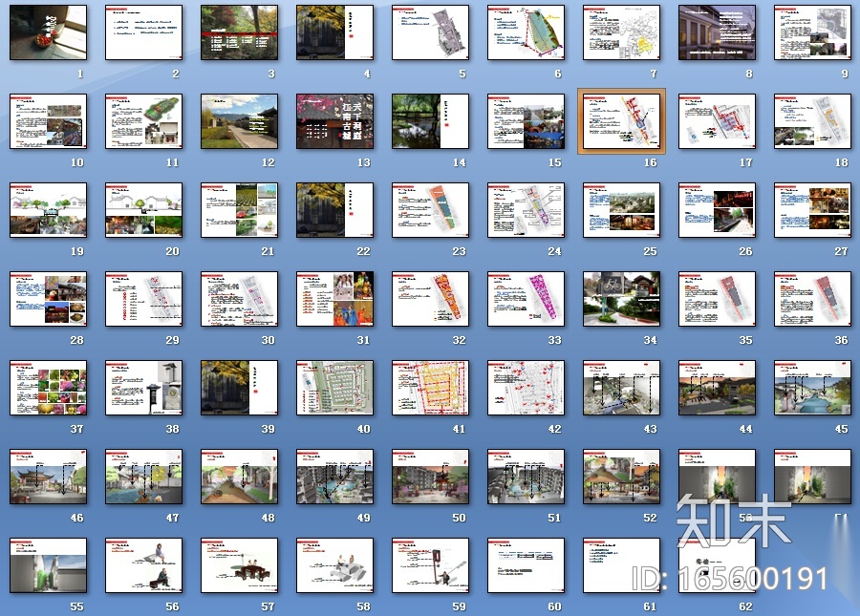Select slide 31 with costumed people photos
860x616 pixels.
click(x=334, y=299)
